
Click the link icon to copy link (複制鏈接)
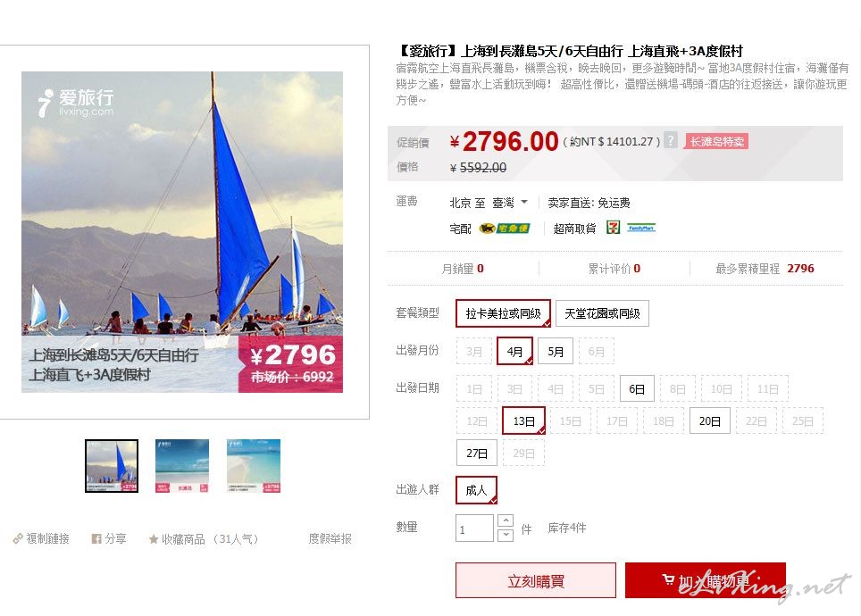click(x=18, y=538)
